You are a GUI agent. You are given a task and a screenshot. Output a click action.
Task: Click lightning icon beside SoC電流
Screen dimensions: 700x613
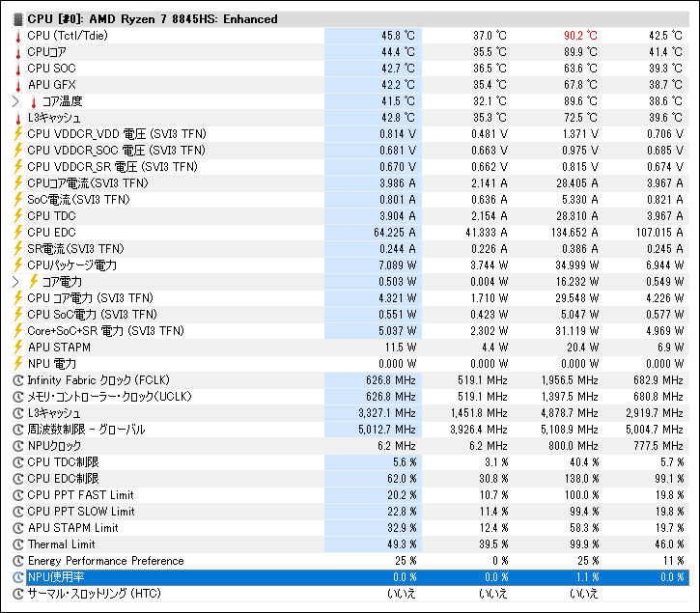[x=18, y=200]
